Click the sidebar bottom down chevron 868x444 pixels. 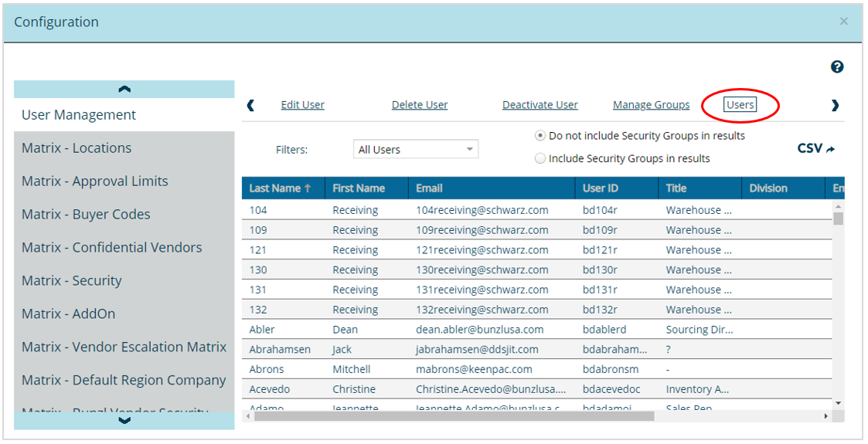click(x=124, y=421)
